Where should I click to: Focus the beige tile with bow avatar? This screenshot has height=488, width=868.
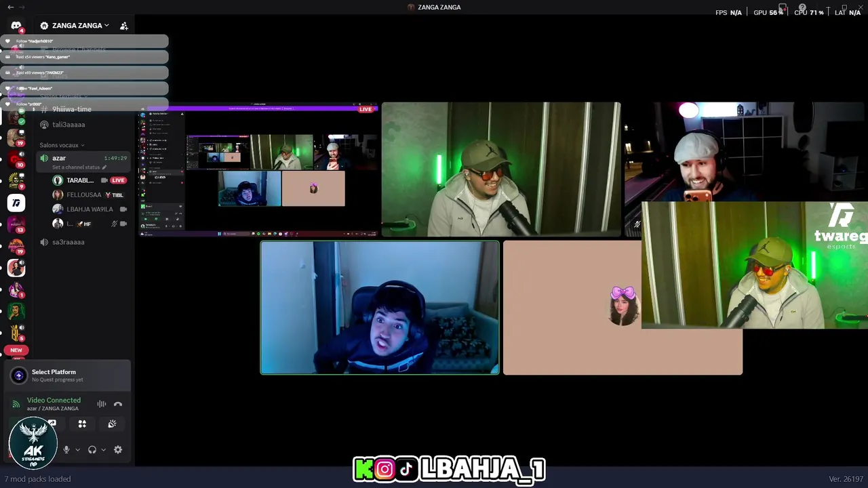pyautogui.click(x=572, y=308)
